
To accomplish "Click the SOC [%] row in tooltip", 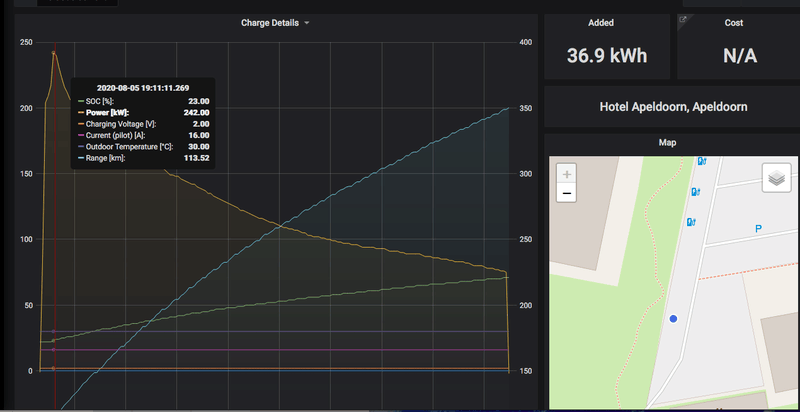I will (143, 101).
